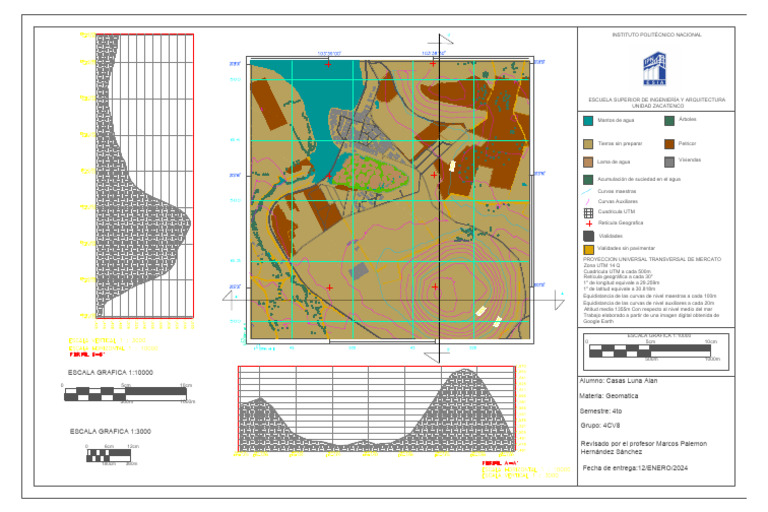Click the dark gray Vialidades legend icon

pos(588,236)
